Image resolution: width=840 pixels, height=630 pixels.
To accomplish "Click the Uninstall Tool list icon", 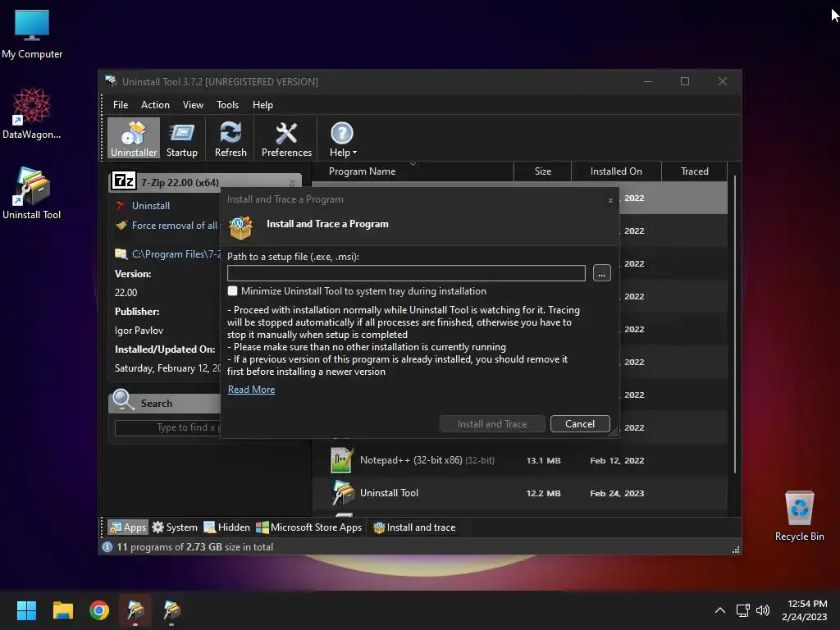I will (343, 493).
